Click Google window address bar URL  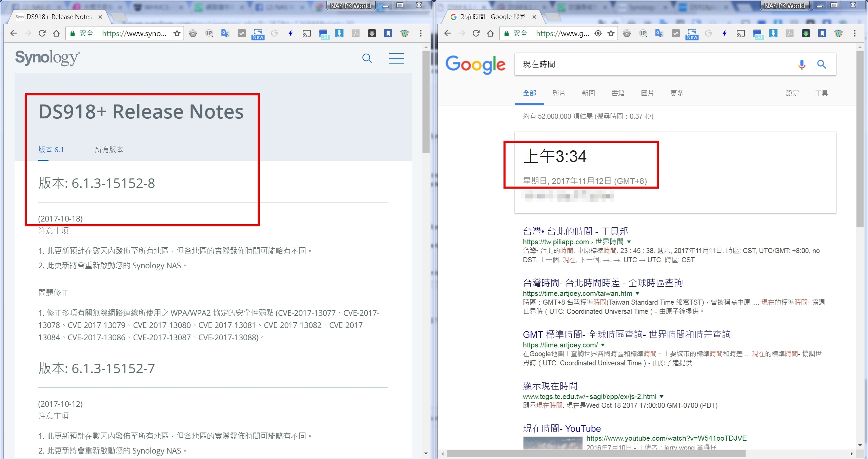(563, 33)
